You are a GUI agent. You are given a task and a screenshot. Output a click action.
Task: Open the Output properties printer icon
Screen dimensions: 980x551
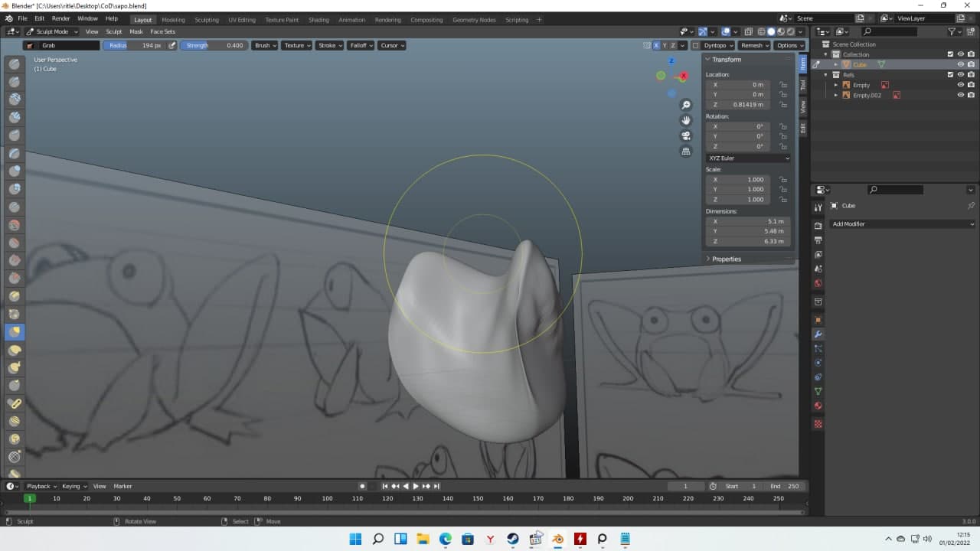click(818, 240)
